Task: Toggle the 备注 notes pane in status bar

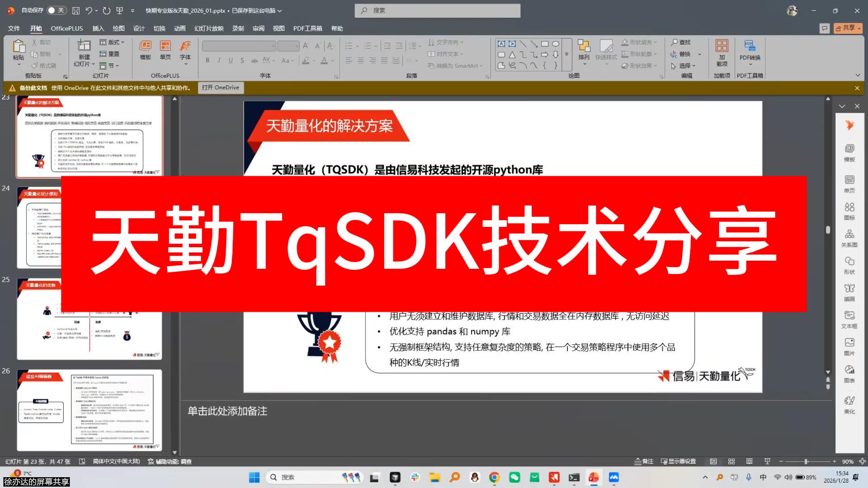Action: coord(644,461)
